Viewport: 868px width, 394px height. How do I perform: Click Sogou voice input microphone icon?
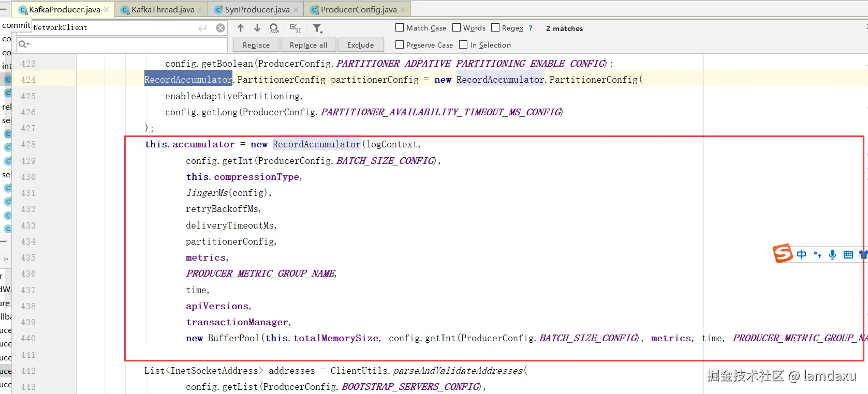(x=832, y=254)
